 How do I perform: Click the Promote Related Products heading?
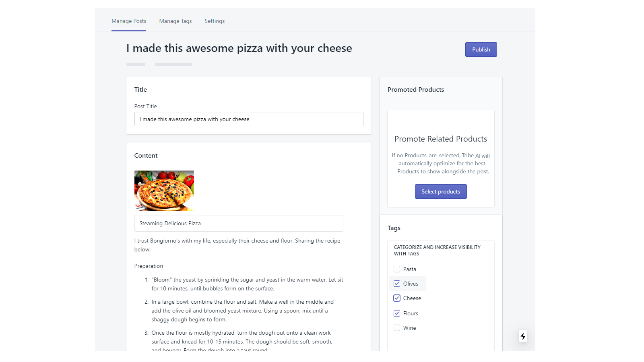pos(441,139)
